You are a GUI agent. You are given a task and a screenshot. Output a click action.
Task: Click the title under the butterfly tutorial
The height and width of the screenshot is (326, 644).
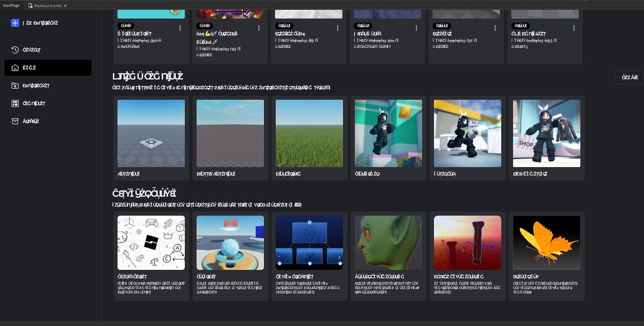click(x=526, y=276)
